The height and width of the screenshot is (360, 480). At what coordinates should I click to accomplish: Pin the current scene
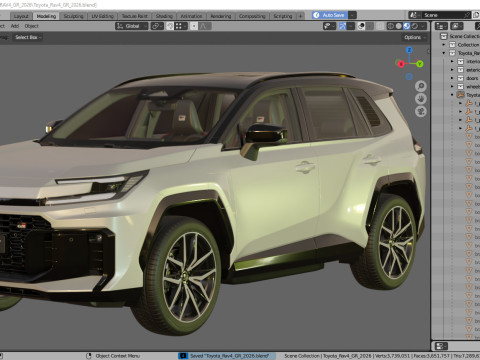click(467, 15)
